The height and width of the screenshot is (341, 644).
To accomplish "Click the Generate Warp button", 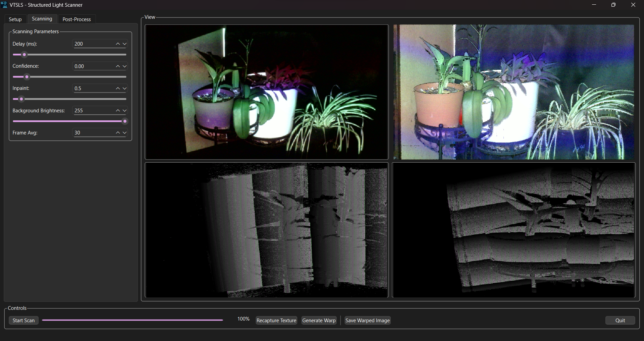I will [319, 321].
